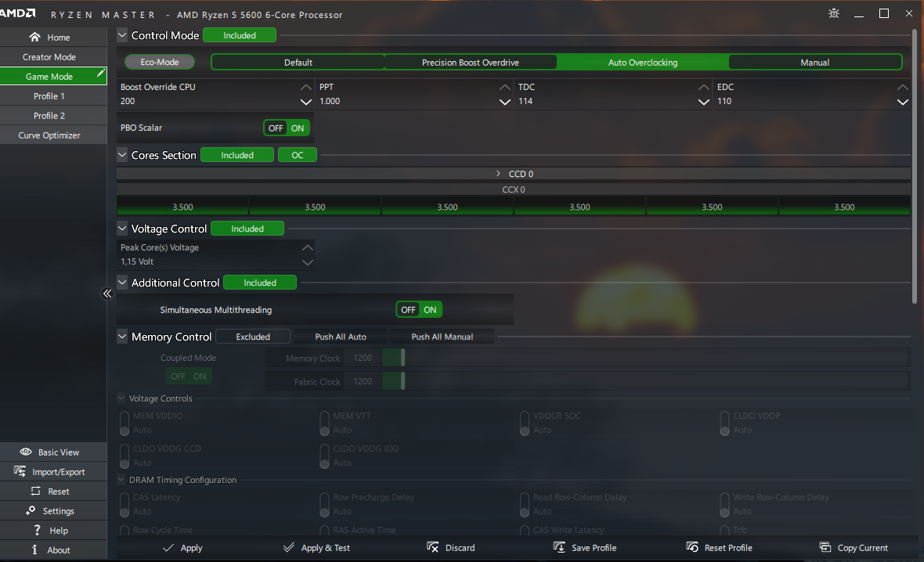
Task: Click the Basic View eye icon
Action: pos(26,452)
